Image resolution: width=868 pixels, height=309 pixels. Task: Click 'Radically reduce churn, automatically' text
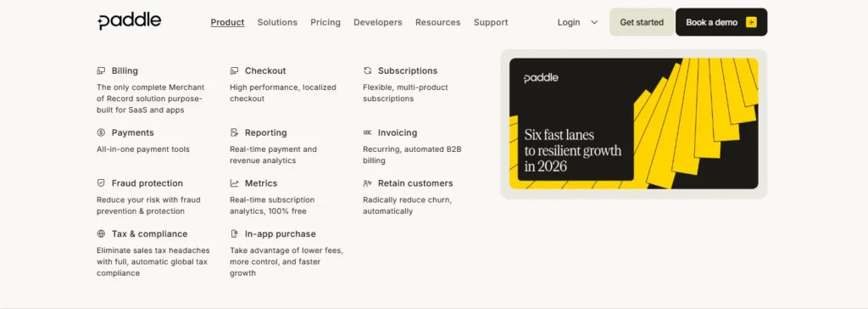(x=407, y=205)
